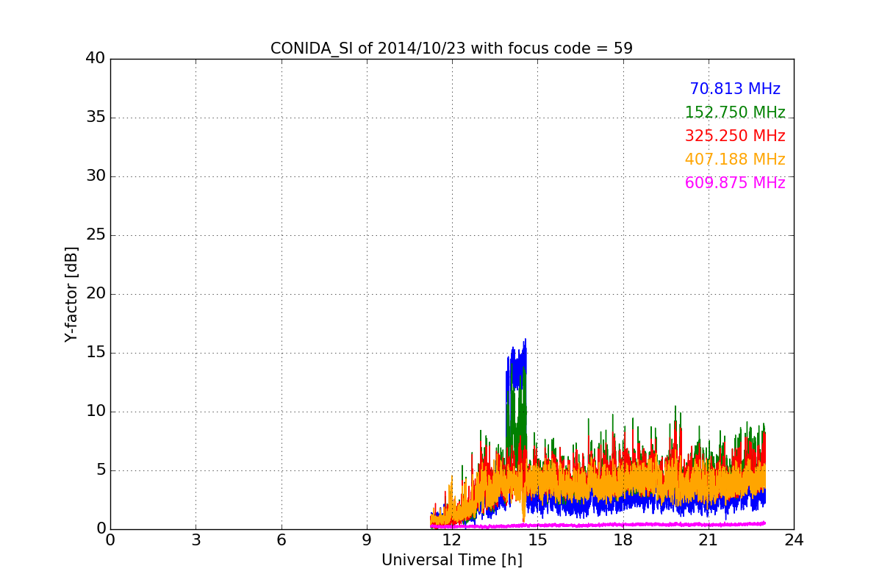Select the 609.875 MHz legend label
Viewport: 882px width, 588px height.
[x=735, y=183]
